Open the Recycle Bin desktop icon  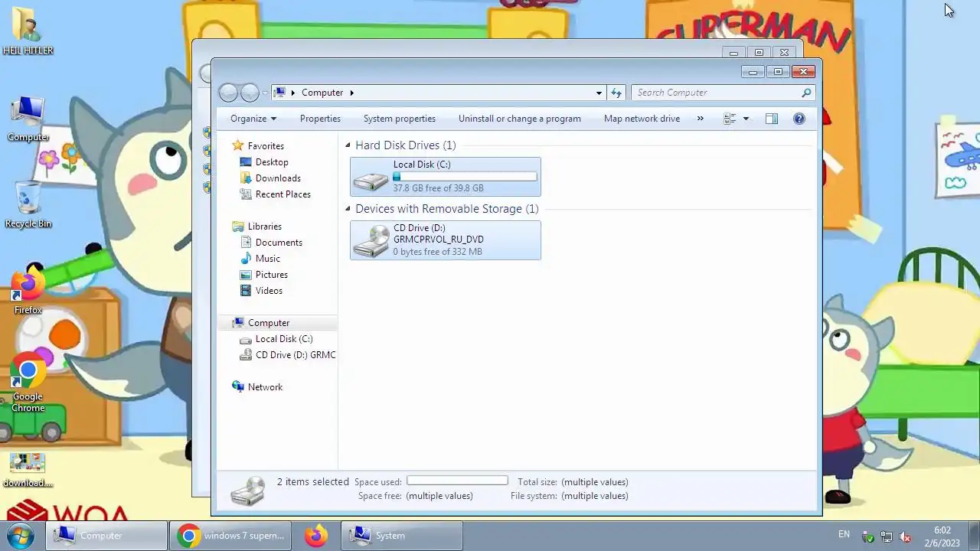pos(28,205)
